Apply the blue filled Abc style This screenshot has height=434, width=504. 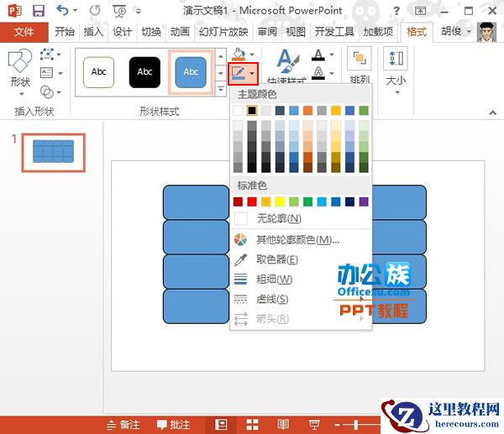(x=191, y=72)
